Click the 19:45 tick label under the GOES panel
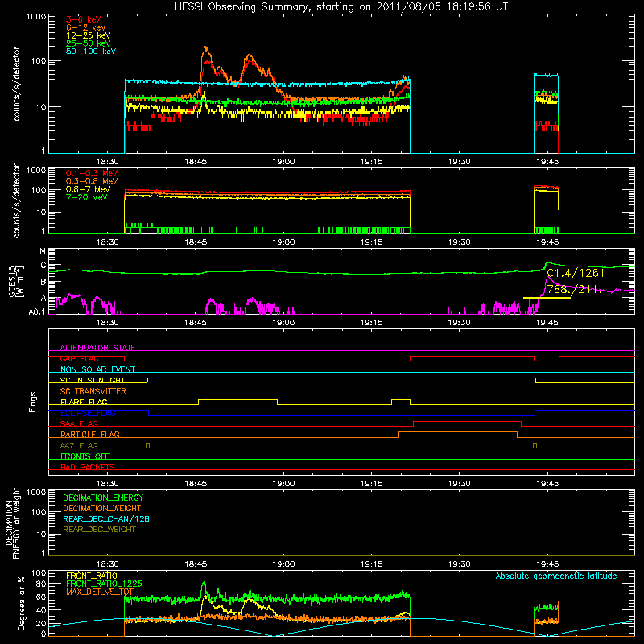 click(547, 323)
